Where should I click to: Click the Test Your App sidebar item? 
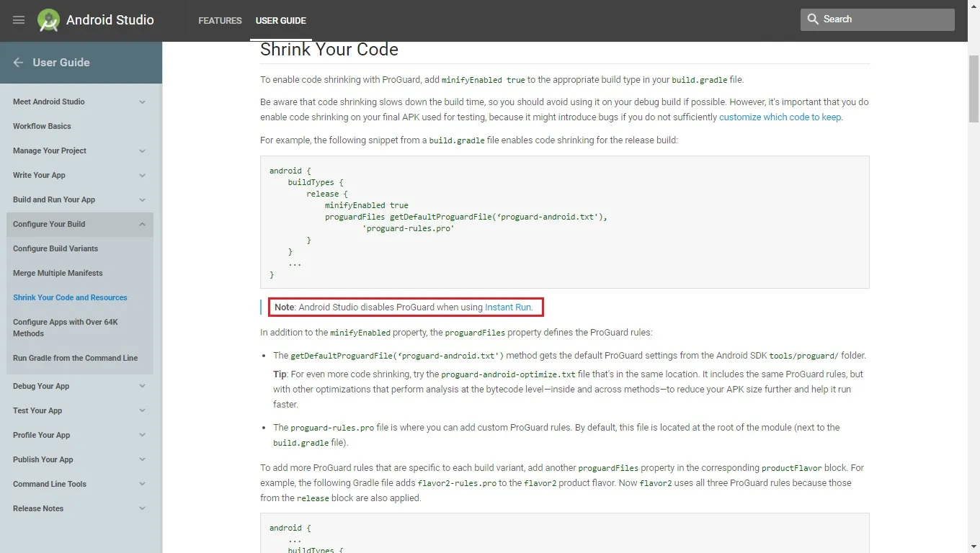[x=37, y=411]
